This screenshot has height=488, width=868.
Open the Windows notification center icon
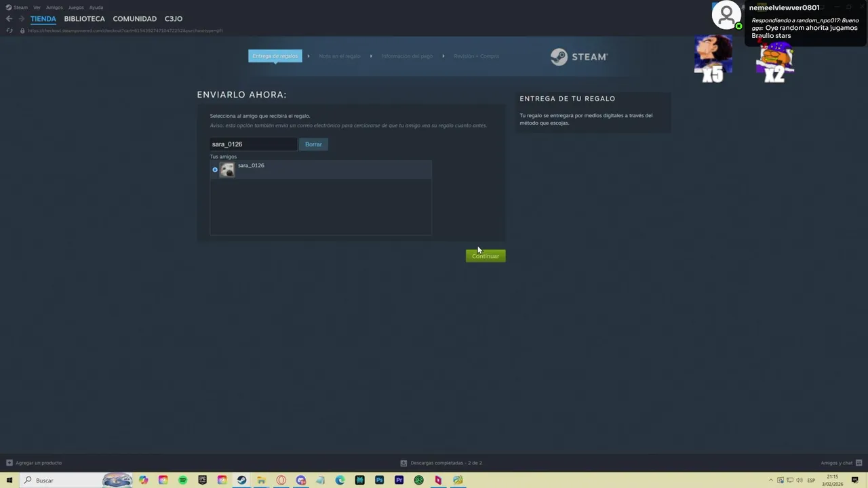[x=855, y=481]
